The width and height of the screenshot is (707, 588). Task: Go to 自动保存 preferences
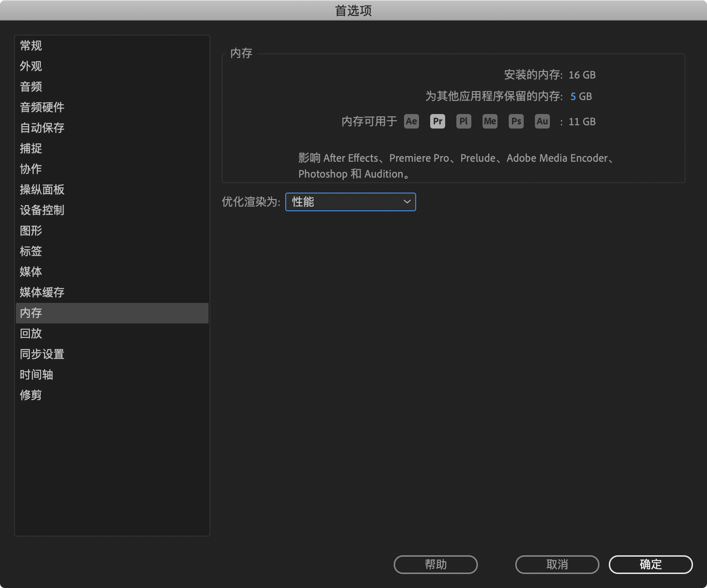click(x=112, y=128)
